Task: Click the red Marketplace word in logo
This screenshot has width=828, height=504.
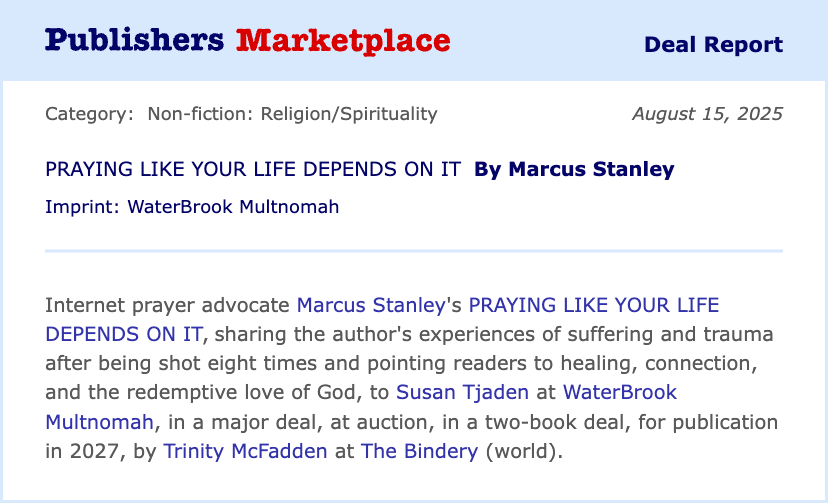Action: click(343, 41)
